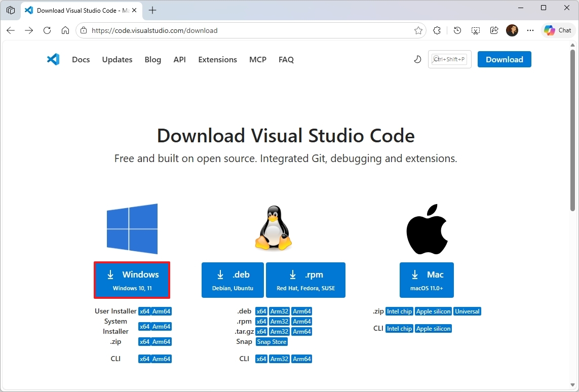Open the Docs menu item
The height and width of the screenshot is (392, 579).
(x=81, y=59)
